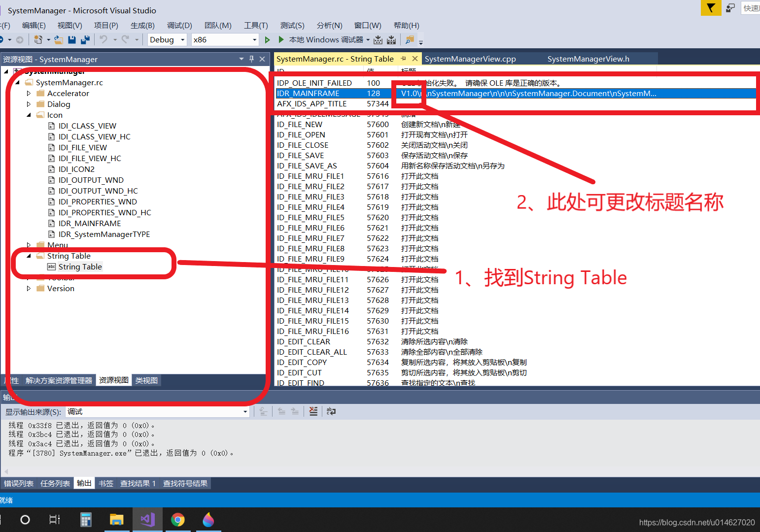Viewport: 760px width, 532px height.
Task: Open Task View on the taskbar
Action: coord(55,520)
